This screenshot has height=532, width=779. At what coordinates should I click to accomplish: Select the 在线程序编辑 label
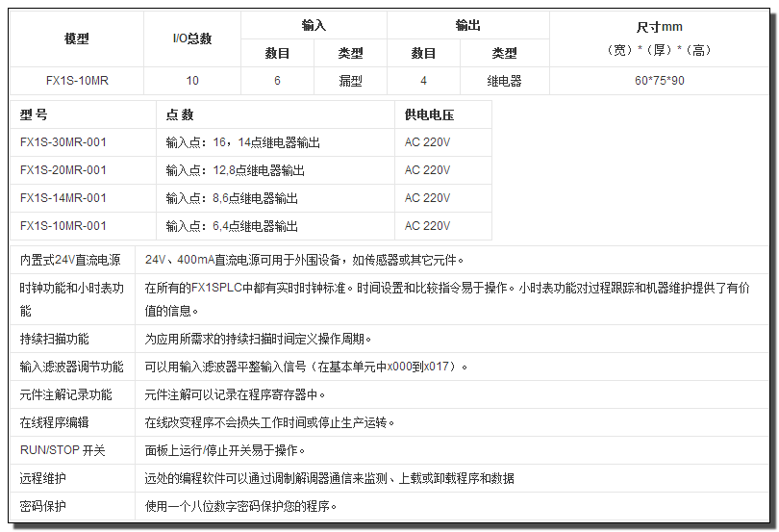[54, 422]
